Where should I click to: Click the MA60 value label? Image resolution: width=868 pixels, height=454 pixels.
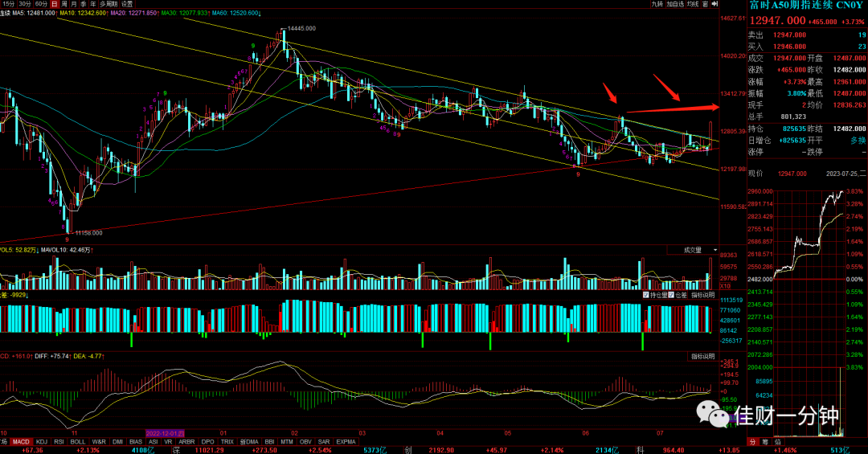click(x=235, y=13)
